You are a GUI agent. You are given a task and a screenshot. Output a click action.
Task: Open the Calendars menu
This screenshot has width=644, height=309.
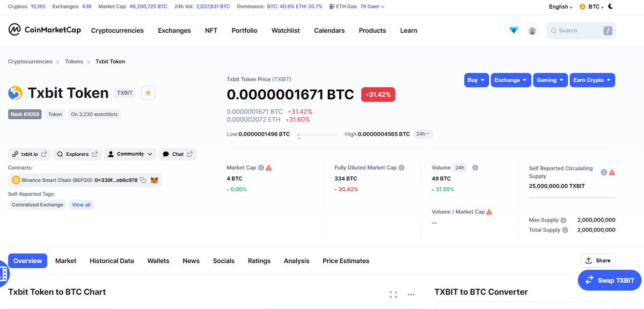click(x=330, y=31)
